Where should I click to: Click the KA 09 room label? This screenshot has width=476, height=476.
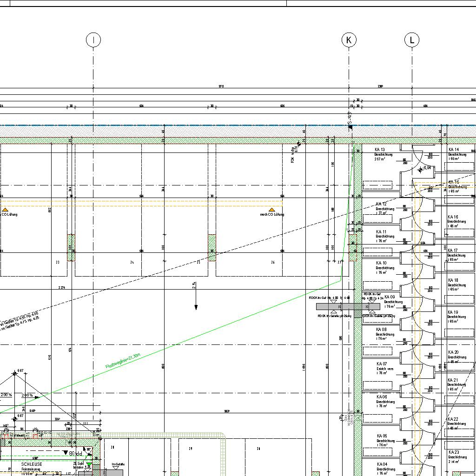click(x=390, y=297)
